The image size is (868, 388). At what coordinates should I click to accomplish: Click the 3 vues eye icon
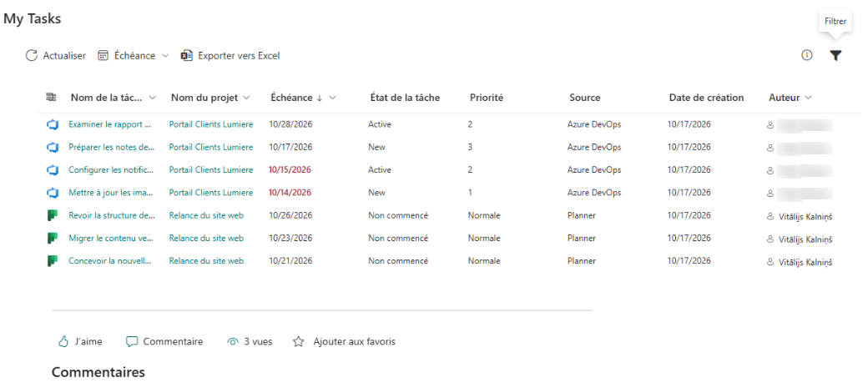[233, 341]
